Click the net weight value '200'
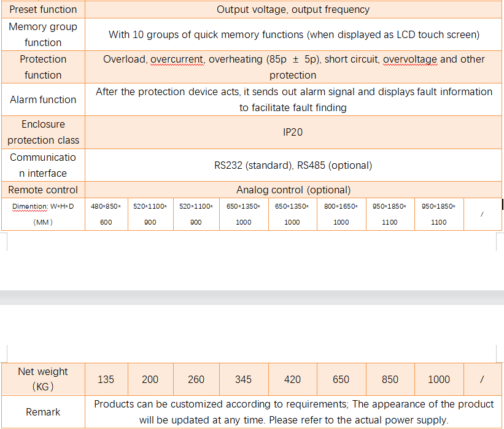Image resolution: width=504 pixels, height=429 pixels. [x=150, y=379]
